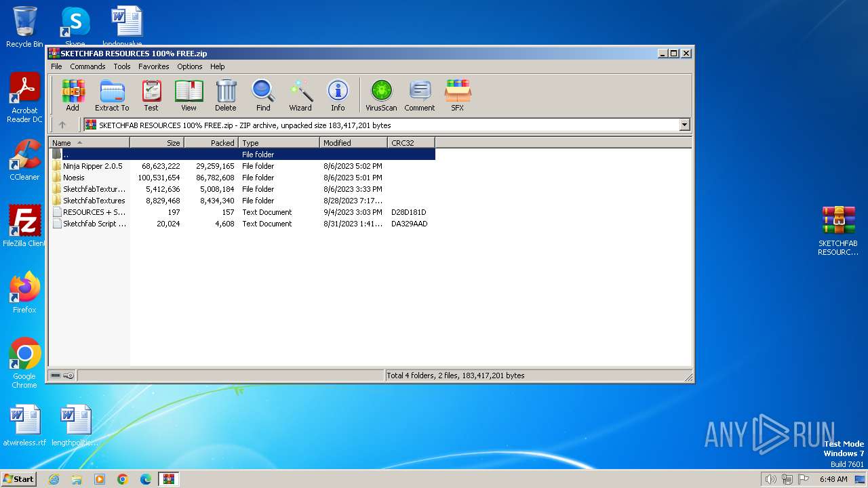This screenshot has height=488, width=868.
Task: Open Microsoft Edge from the taskbar
Action: click(146, 479)
